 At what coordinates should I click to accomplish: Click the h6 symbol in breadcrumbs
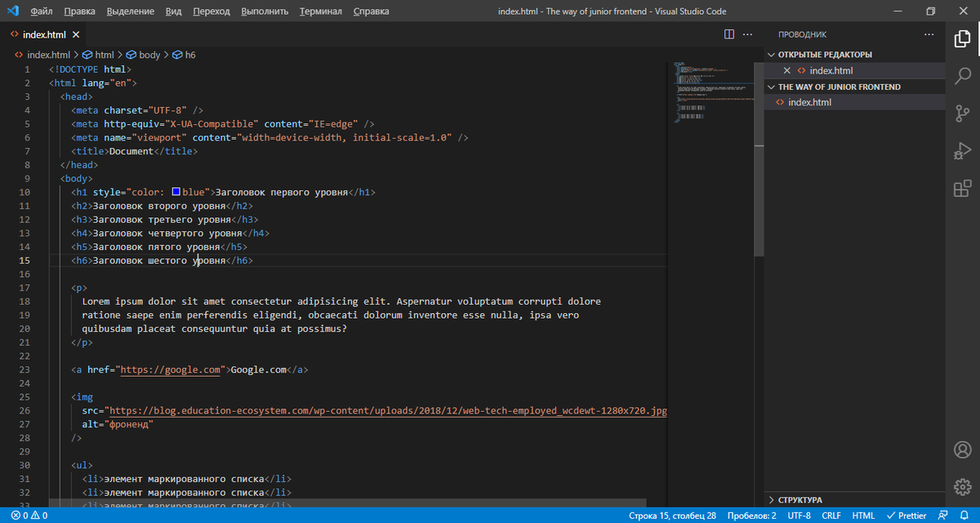point(183,55)
